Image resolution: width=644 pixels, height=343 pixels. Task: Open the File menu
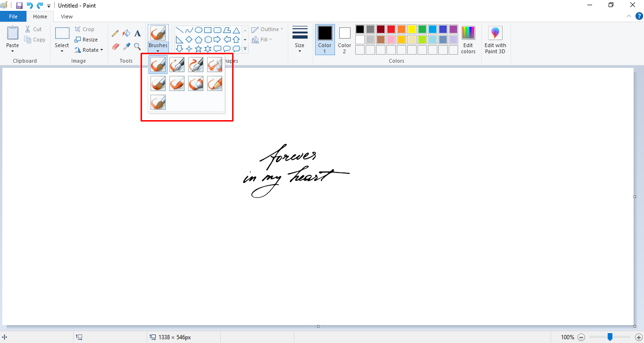[x=13, y=16]
